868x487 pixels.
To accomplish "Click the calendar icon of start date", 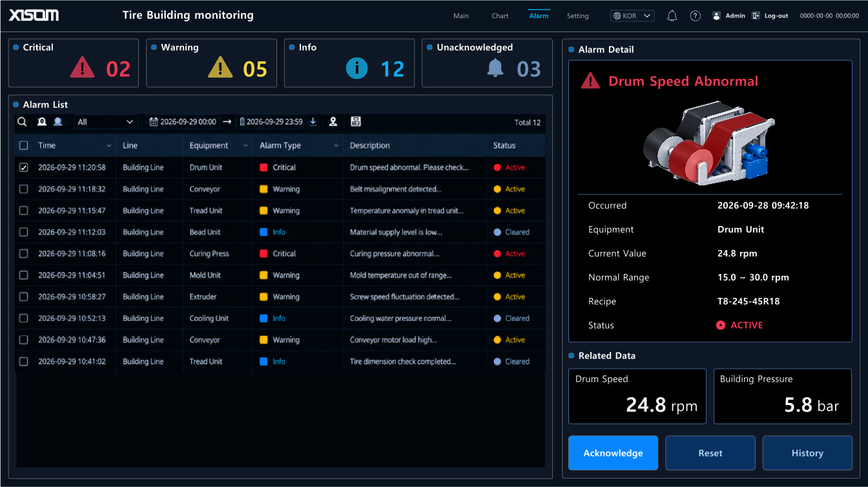I will pos(154,121).
